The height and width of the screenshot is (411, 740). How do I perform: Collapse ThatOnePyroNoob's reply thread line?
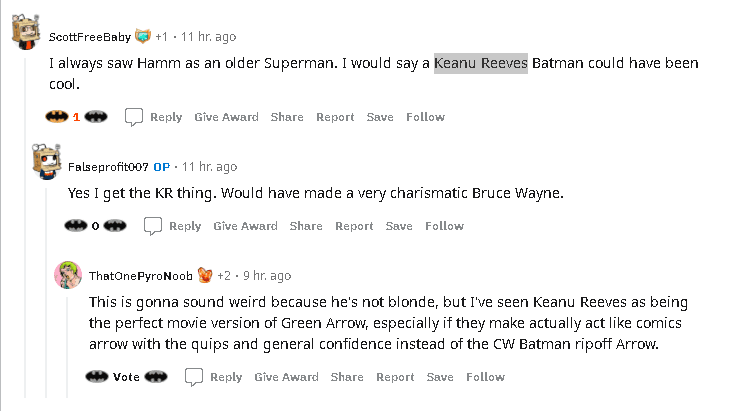(67, 347)
